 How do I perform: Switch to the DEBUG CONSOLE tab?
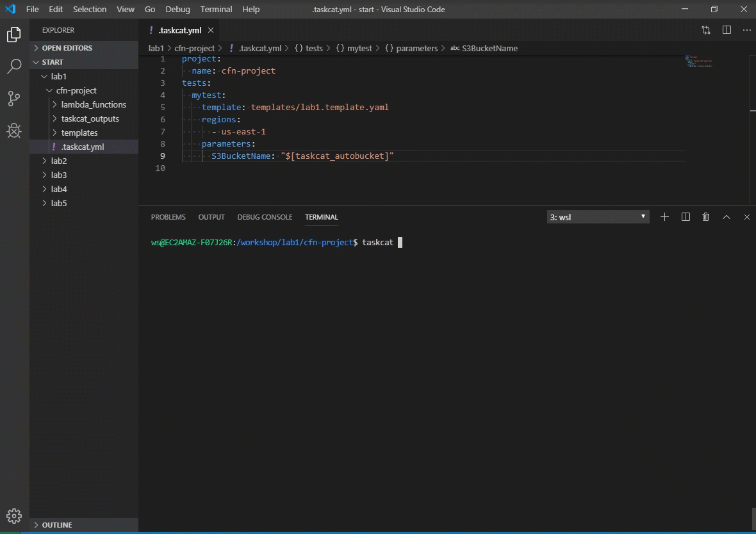pyautogui.click(x=265, y=217)
